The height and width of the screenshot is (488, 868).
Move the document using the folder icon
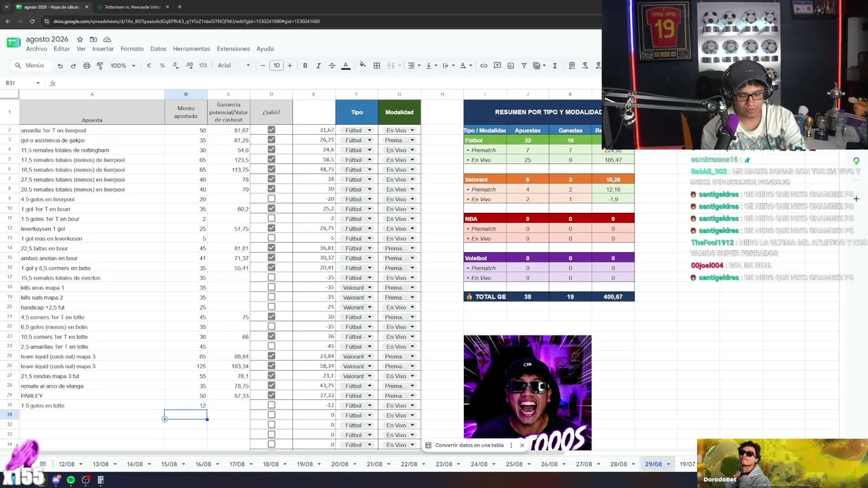point(94,39)
